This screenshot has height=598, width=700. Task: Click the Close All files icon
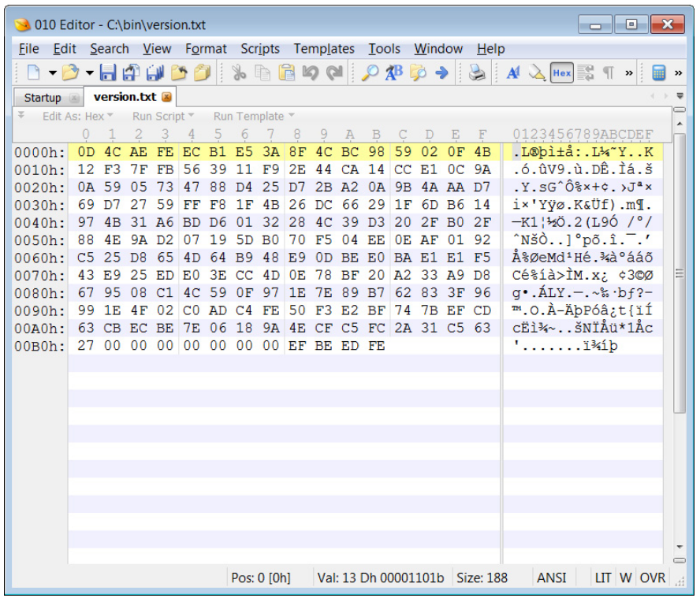tap(203, 72)
